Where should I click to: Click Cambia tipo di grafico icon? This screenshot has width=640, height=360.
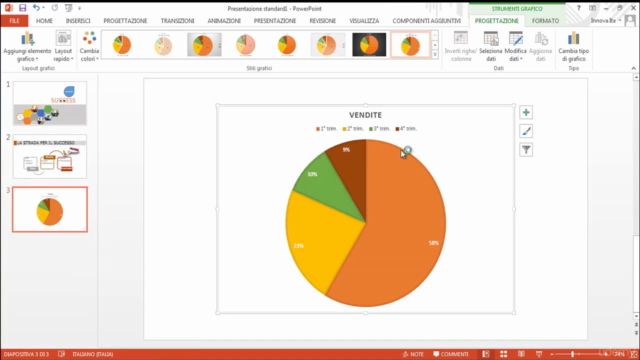pos(573,47)
